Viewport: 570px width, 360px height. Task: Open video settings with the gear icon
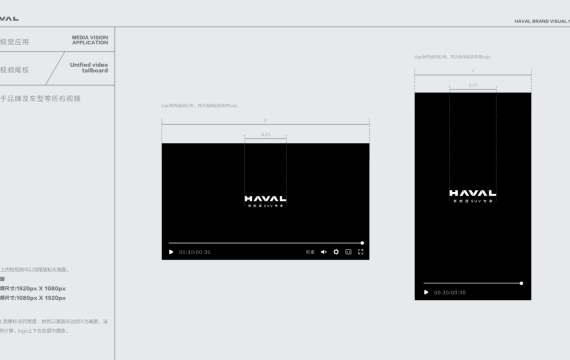click(336, 252)
